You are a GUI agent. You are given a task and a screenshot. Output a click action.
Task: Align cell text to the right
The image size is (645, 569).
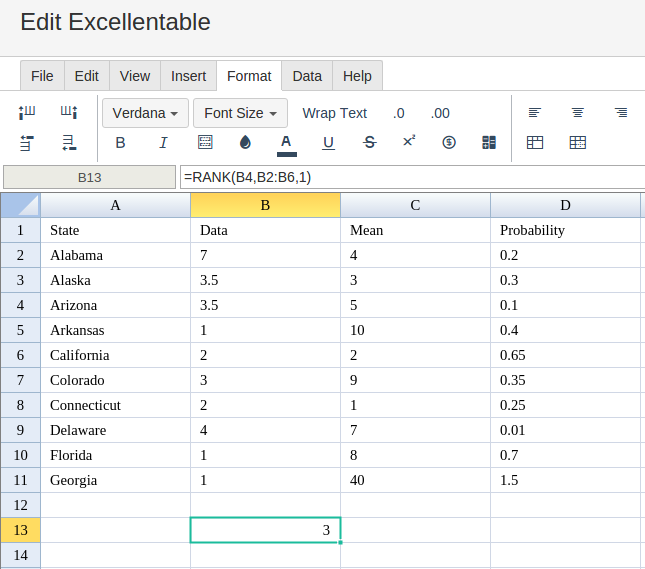[x=620, y=113]
